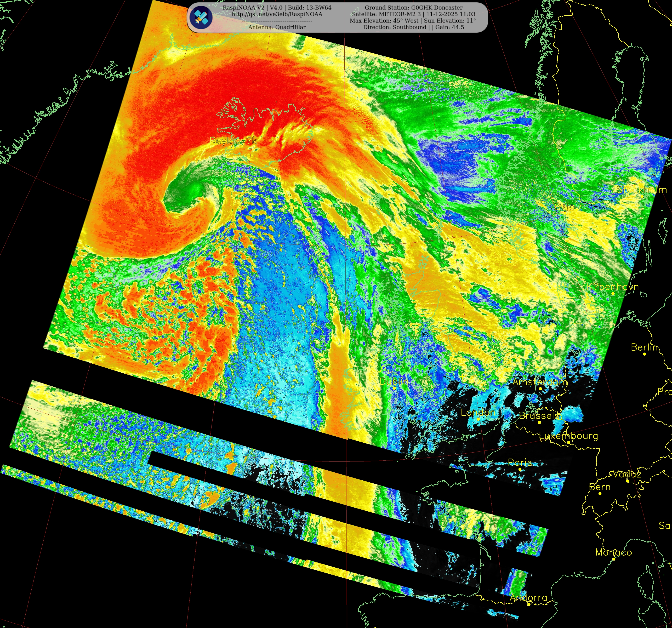Click the Bern city label
The height and width of the screenshot is (628, 672).
[x=600, y=487]
